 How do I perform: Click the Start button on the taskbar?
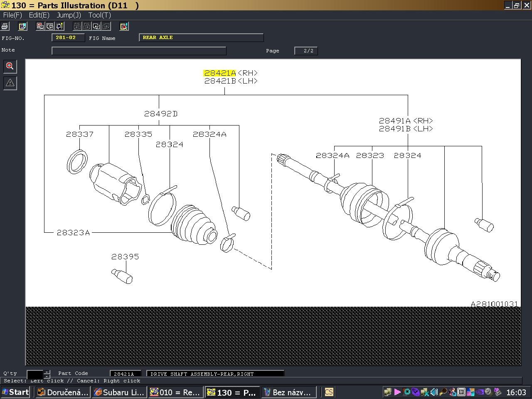[x=15, y=392]
